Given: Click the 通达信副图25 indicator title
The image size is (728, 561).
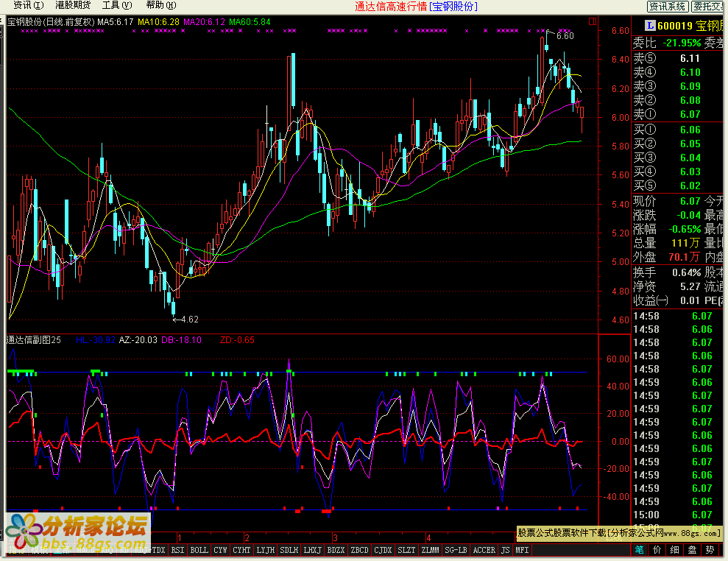Looking at the screenshot, I should (x=33, y=340).
